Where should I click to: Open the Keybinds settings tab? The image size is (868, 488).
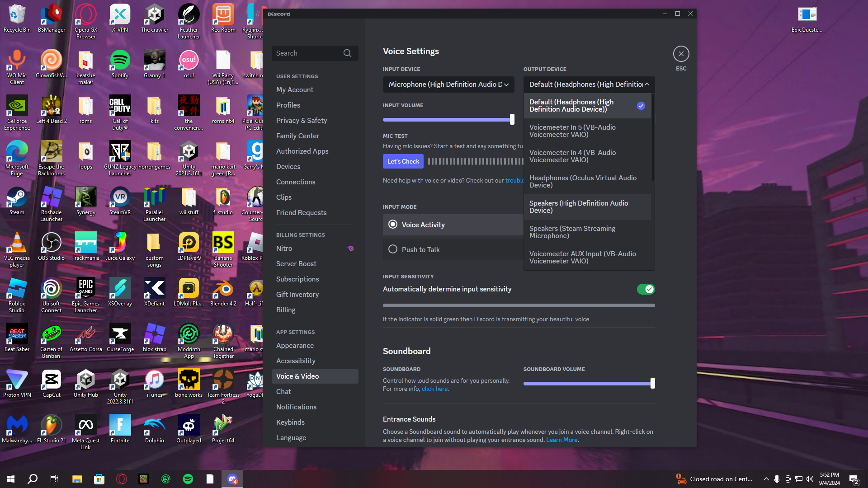click(290, 422)
